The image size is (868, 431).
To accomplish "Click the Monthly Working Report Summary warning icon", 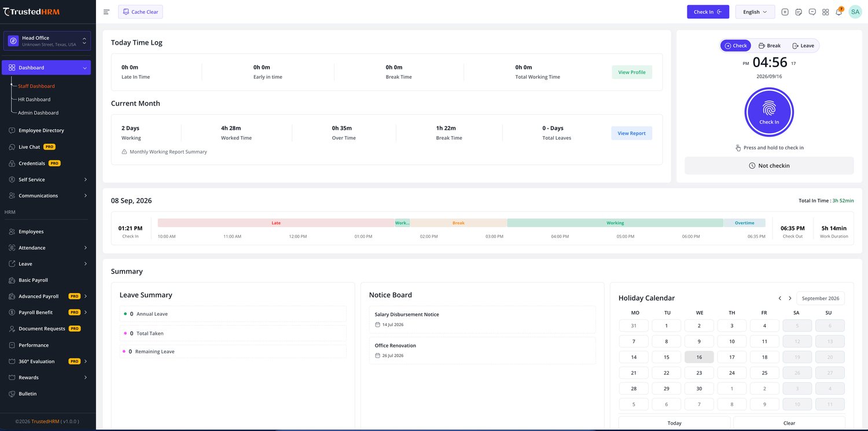I will pos(124,152).
